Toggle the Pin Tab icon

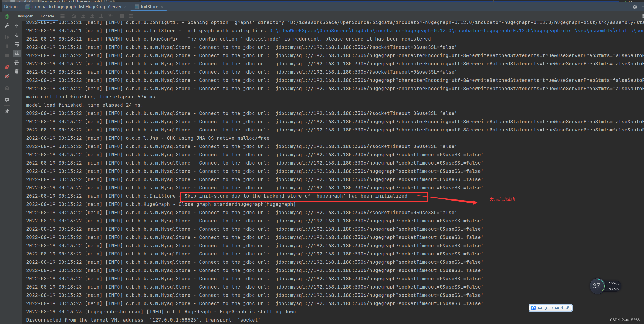pos(7,111)
